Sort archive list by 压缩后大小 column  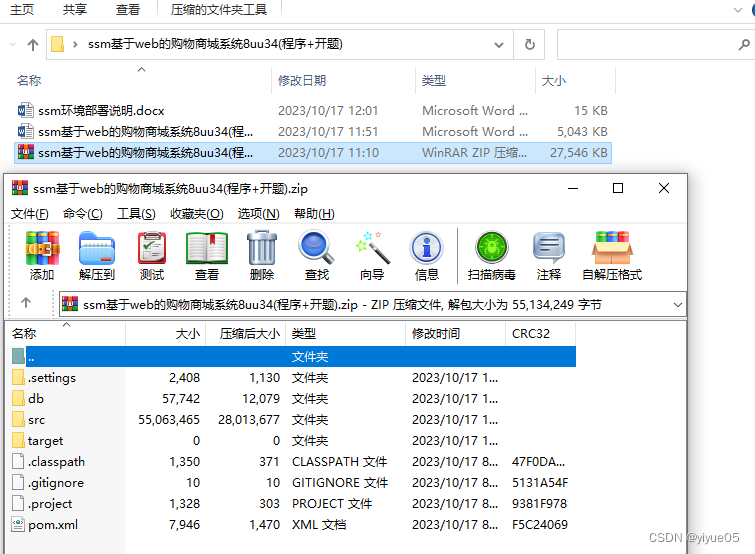point(246,334)
